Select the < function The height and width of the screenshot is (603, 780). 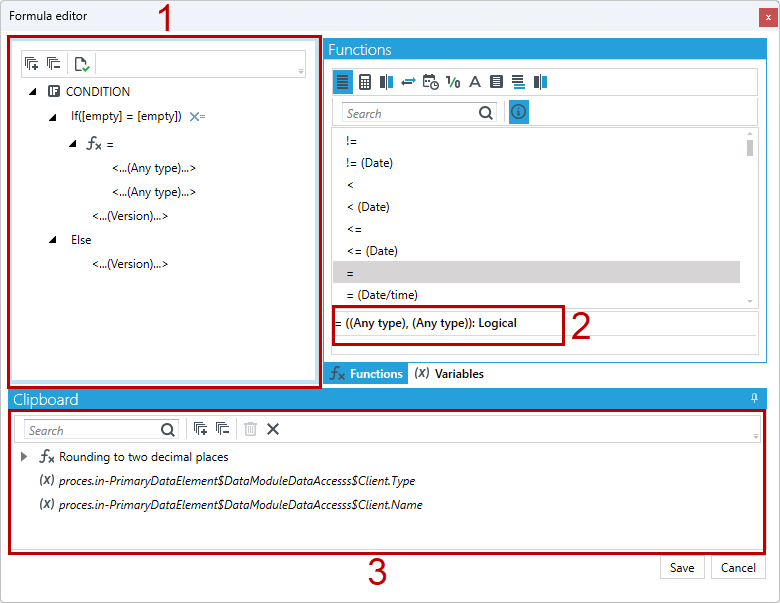[536, 185]
